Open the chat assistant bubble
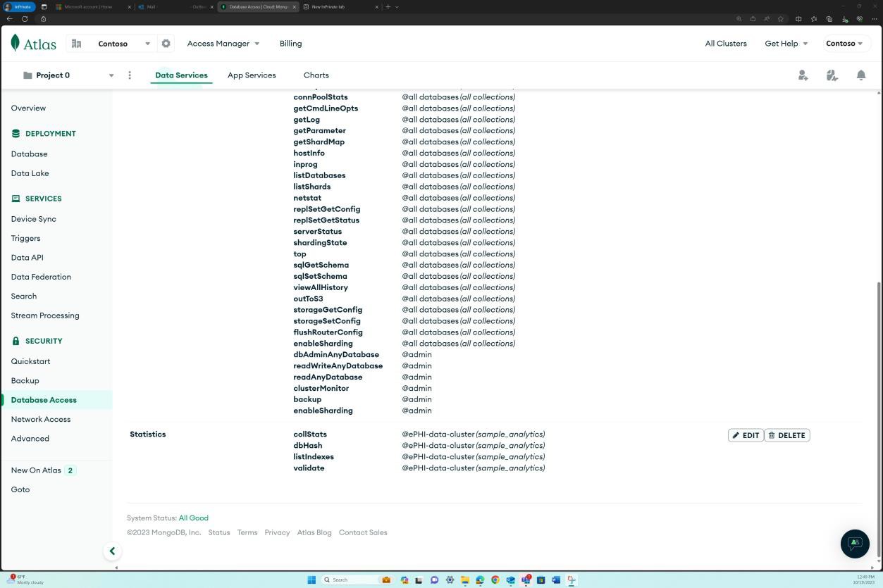This screenshot has height=588, width=883. point(855,544)
